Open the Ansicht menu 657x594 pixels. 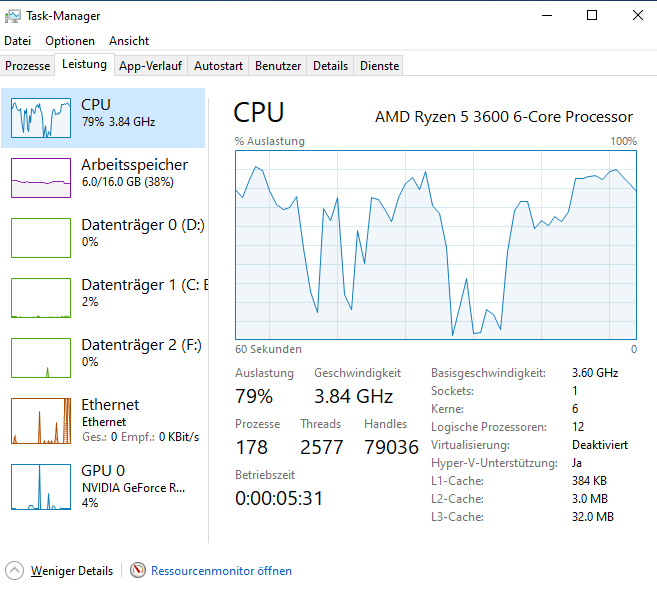(x=129, y=41)
